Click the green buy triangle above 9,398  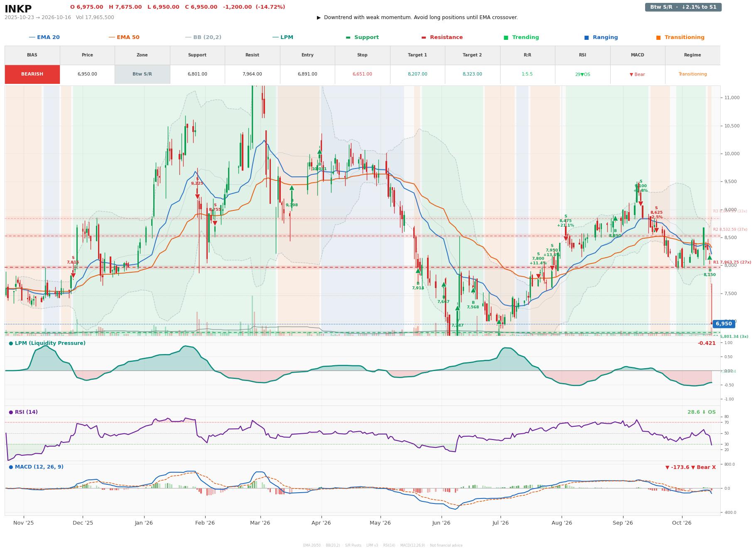[292, 188]
